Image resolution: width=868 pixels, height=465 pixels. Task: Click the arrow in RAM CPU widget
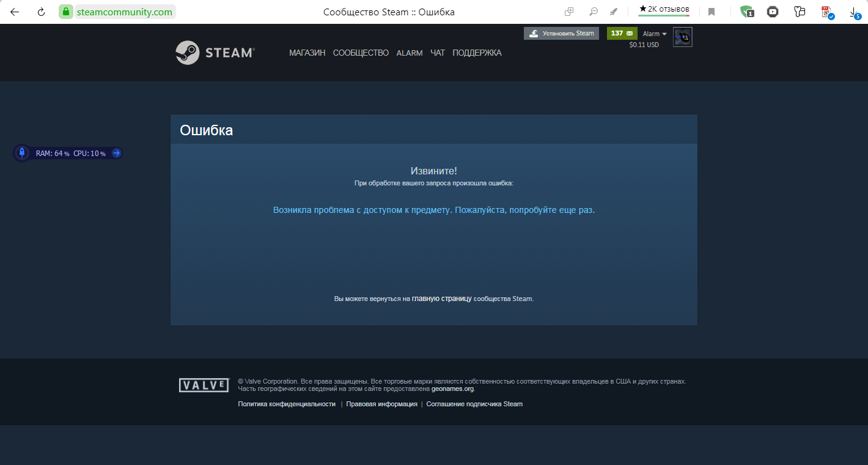pyautogui.click(x=116, y=153)
